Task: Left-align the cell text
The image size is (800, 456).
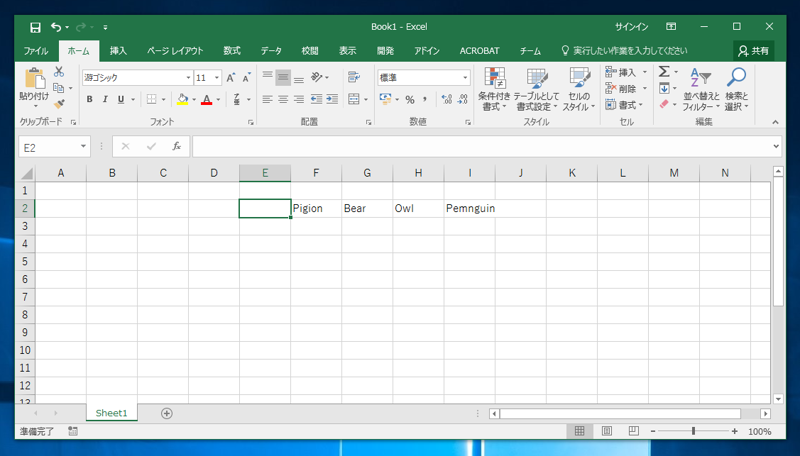Action: (x=267, y=99)
